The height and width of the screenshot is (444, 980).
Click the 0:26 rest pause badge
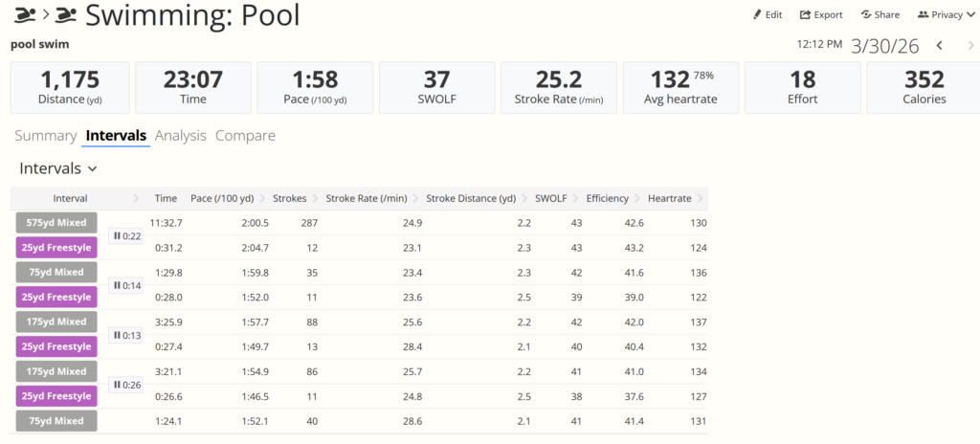pos(126,385)
